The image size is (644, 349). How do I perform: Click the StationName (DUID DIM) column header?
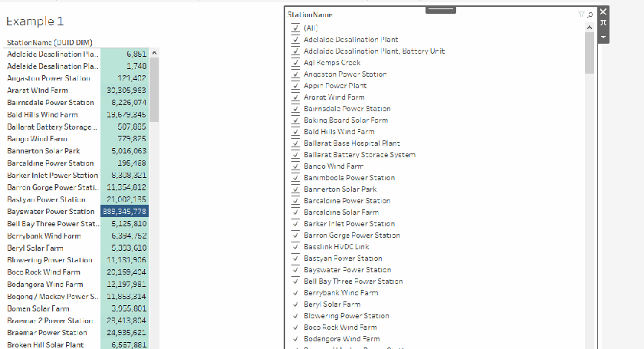[50, 43]
